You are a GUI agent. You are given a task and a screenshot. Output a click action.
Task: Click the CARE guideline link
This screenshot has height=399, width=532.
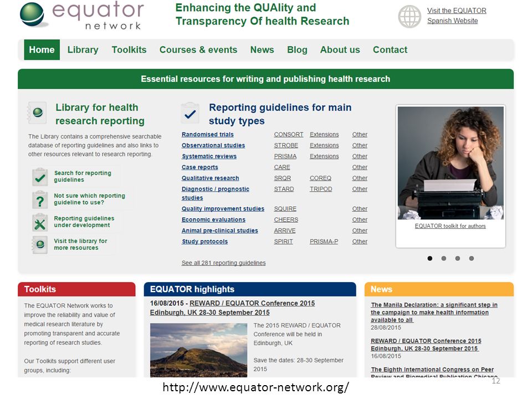[x=282, y=167]
